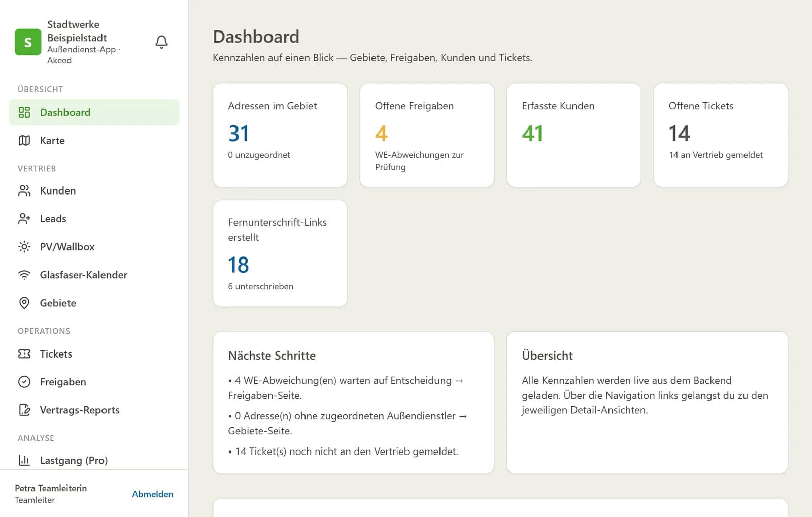Click the Karte map icon
Screen dimensions: 812x517
[x=24, y=140]
